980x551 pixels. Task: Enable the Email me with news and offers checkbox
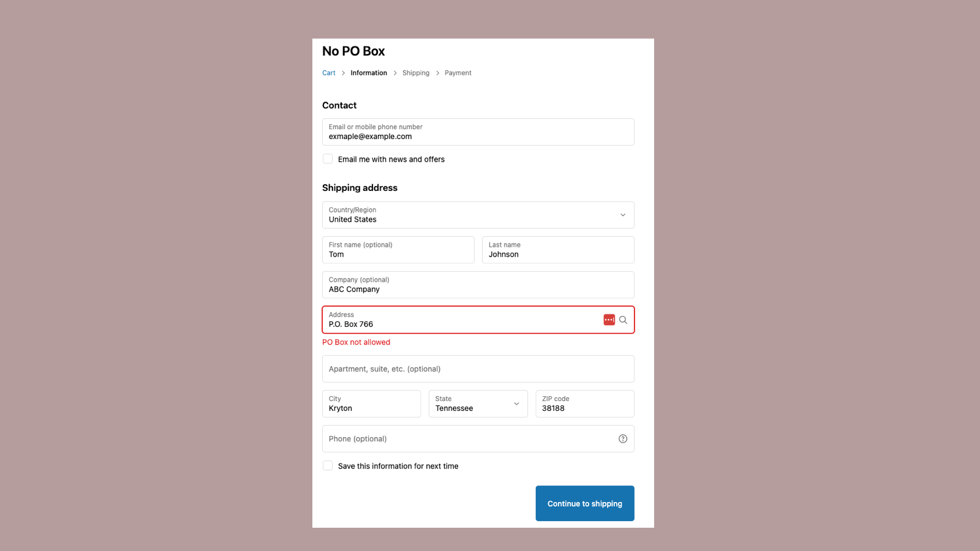click(328, 159)
